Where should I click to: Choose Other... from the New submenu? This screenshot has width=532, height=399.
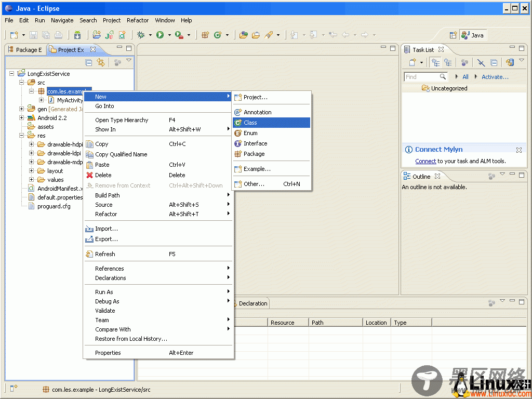(x=271, y=184)
